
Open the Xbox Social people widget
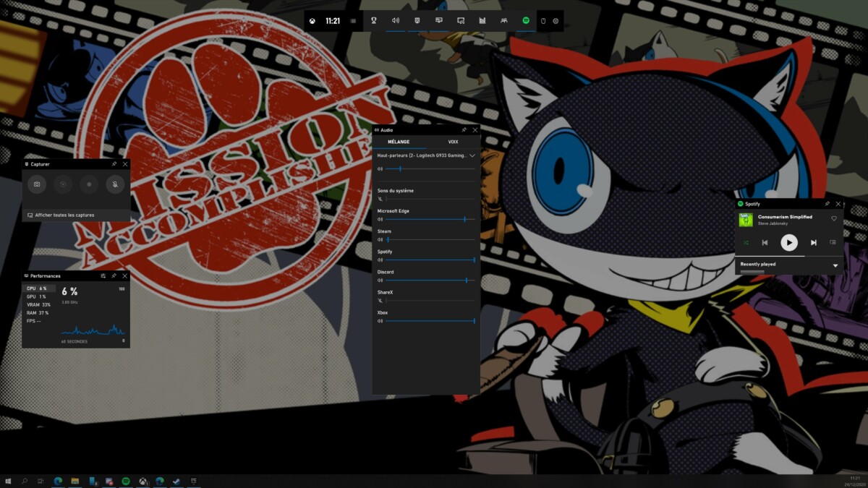coord(503,21)
